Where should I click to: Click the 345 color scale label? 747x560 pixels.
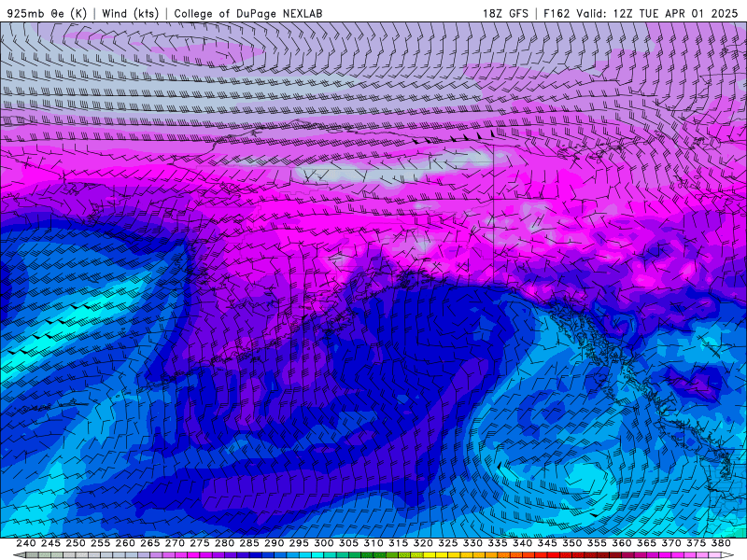click(x=547, y=543)
